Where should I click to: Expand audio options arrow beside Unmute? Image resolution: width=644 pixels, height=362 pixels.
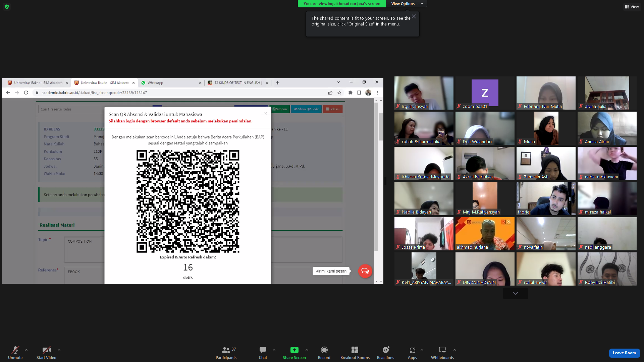point(26,350)
